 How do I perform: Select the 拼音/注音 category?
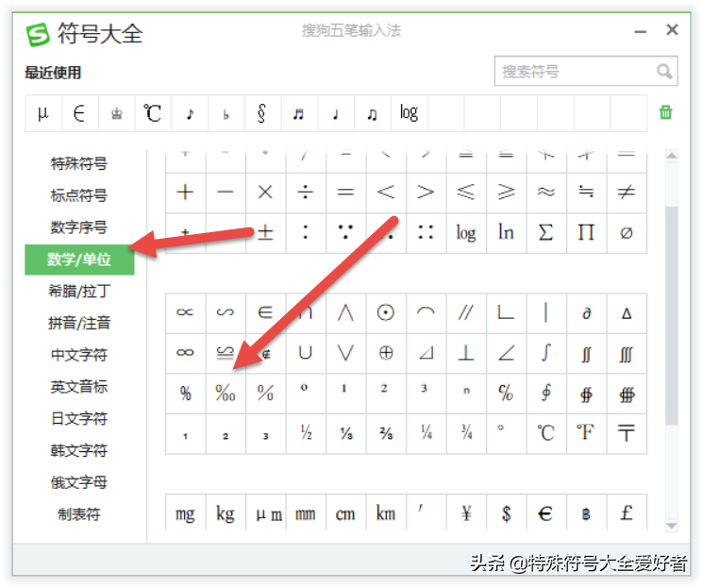79,324
